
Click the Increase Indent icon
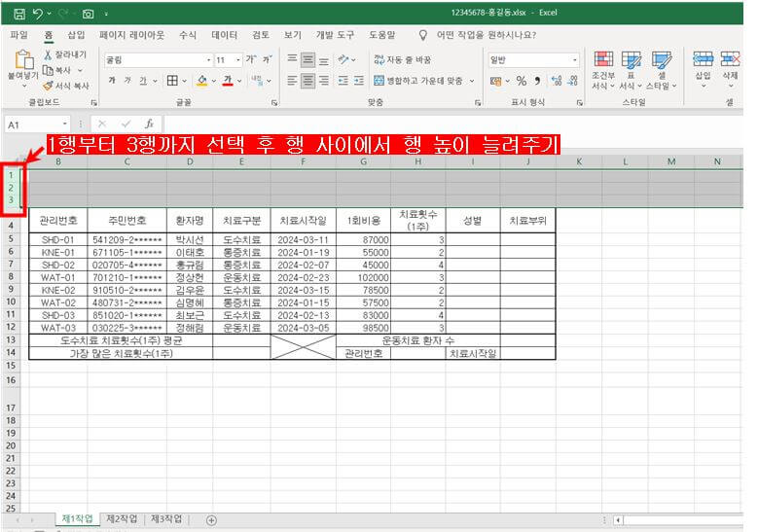(359, 80)
